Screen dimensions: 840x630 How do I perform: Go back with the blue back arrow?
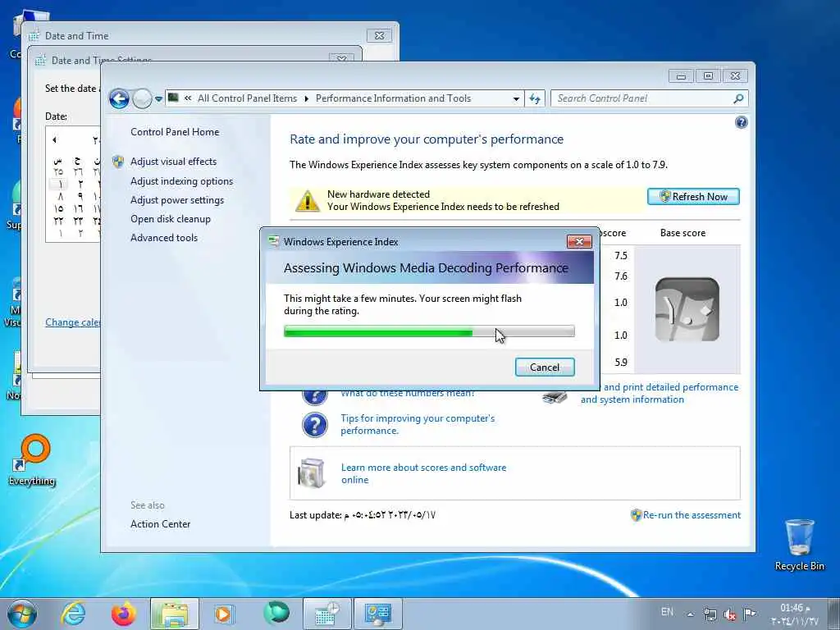[119, 99]
